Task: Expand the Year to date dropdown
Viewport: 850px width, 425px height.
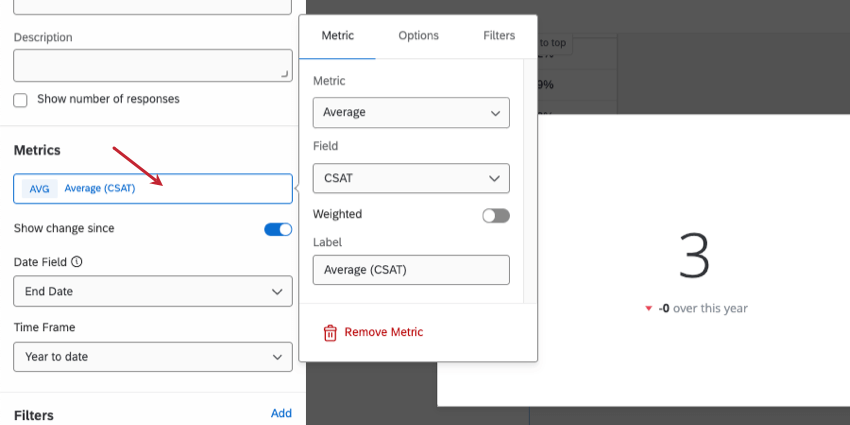Action: [x=153, y=357]
